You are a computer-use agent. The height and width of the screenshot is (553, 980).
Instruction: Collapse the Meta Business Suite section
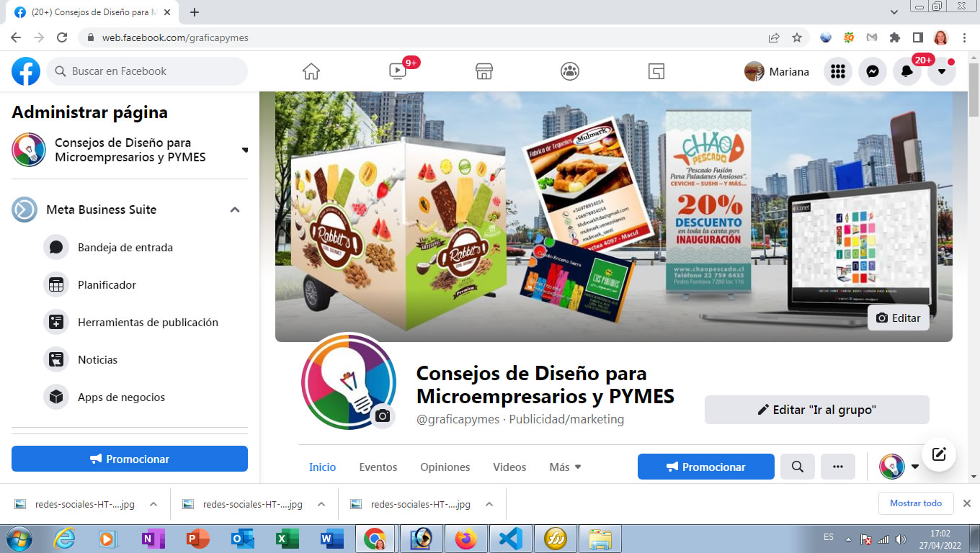coord(234,210)
